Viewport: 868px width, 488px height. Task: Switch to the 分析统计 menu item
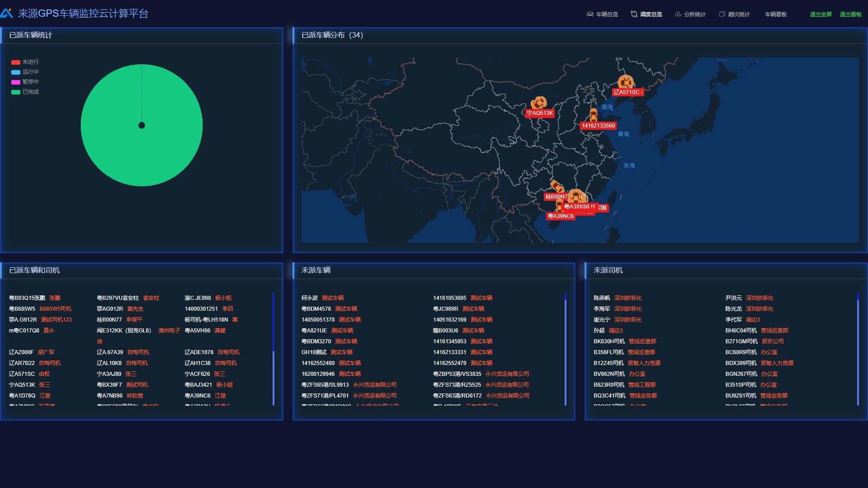[694, 14]
